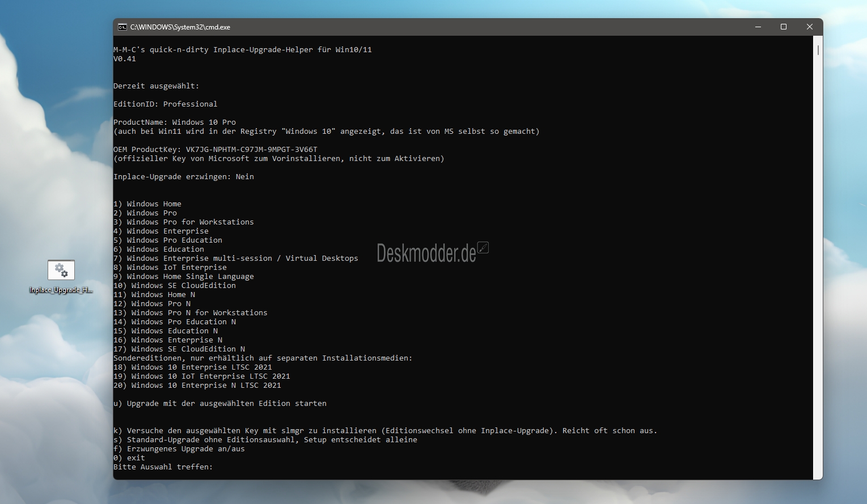The width and height of the screenshot is (867, 504).
Task: Click the console vertical scrollbar thumb
Action: pos(818,50)
